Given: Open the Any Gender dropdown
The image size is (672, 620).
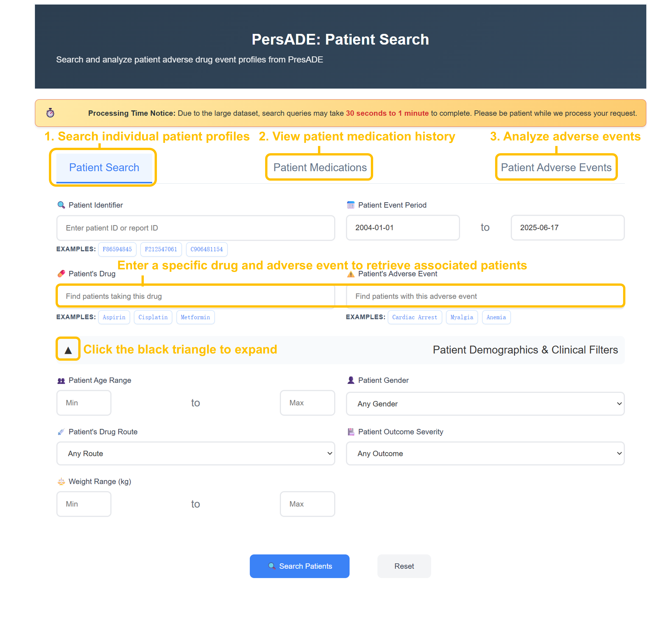Looking at the screenshot, I should [x=485, y=404].
